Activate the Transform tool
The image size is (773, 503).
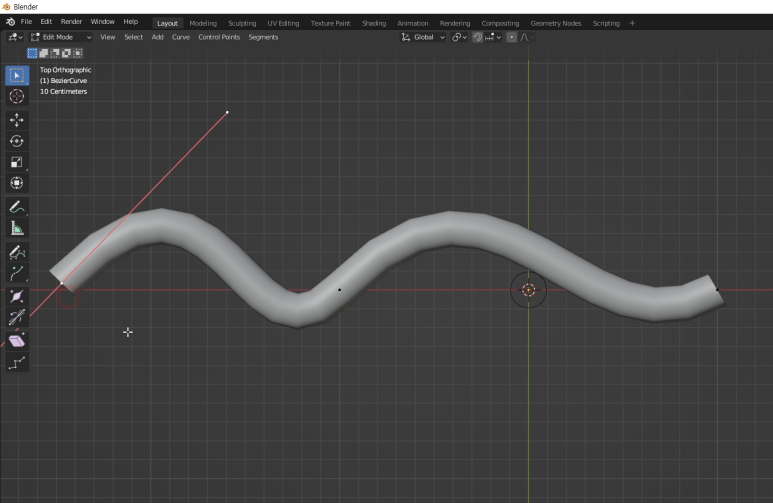pyautogui.click(x=17, y=183)
